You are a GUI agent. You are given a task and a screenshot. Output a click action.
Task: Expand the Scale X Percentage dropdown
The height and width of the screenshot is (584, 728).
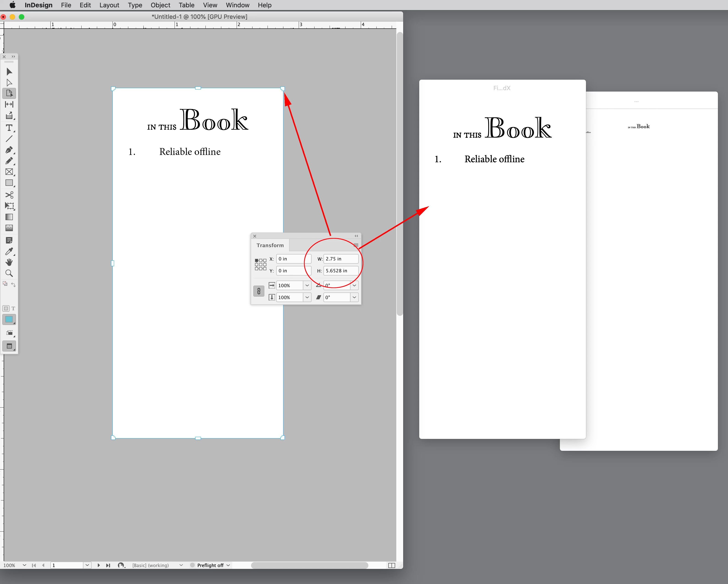coord(307,285)
